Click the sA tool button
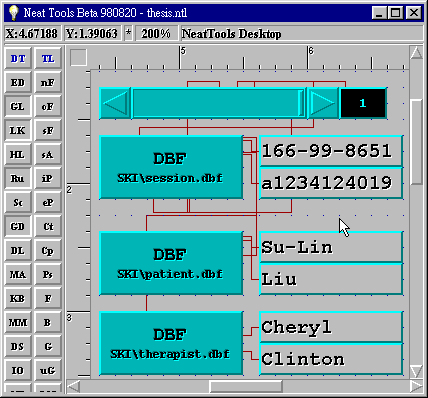Viewport: 428px width, 398px height. pos(48,154)
